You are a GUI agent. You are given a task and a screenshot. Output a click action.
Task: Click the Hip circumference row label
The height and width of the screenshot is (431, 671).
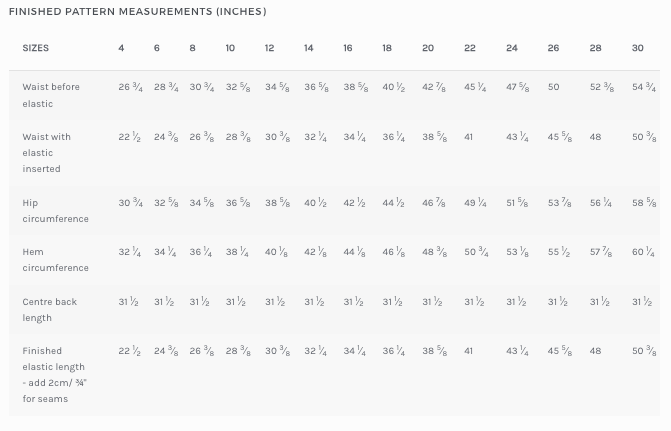click(x=55, y=211)
